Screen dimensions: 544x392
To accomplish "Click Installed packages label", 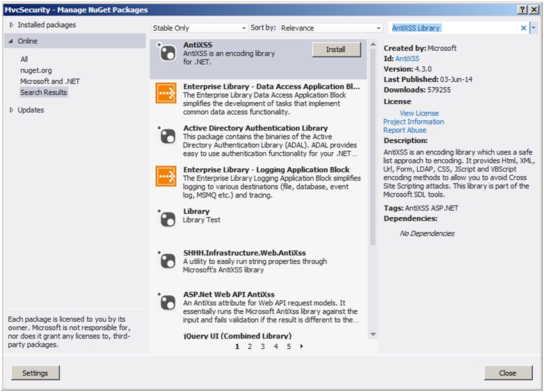I will tap(47, 25).
